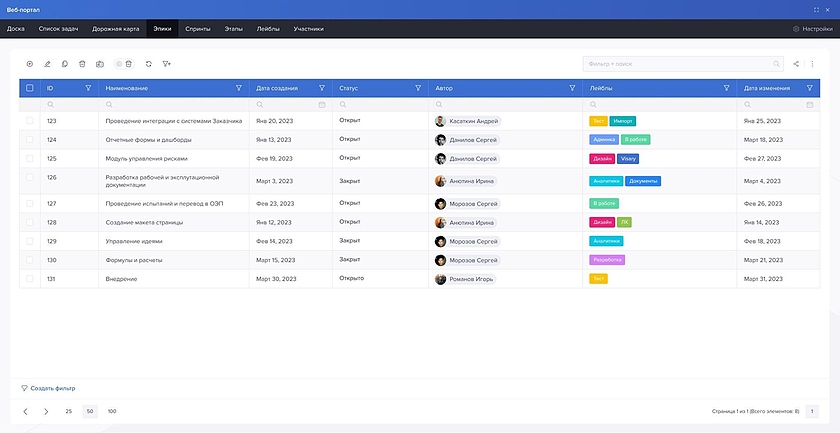
Task: Click the edit pencil icon in toolbar
Action: coord(47,64)
